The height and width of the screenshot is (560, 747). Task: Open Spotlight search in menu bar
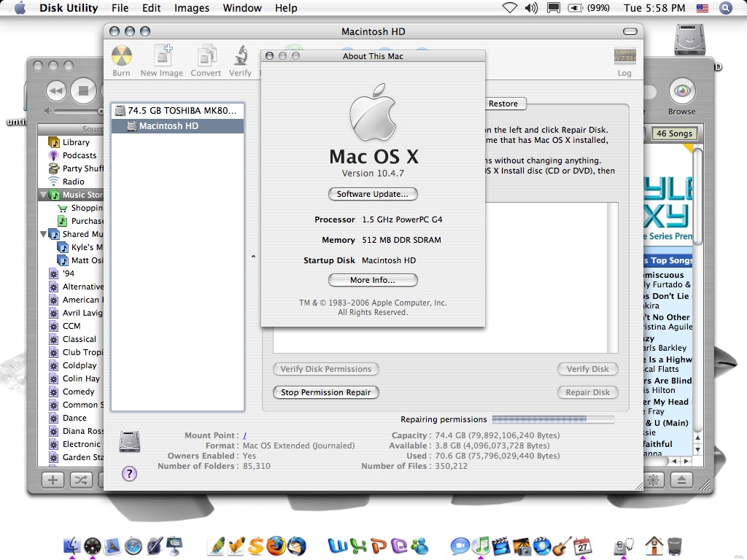[x=726, y=8]
